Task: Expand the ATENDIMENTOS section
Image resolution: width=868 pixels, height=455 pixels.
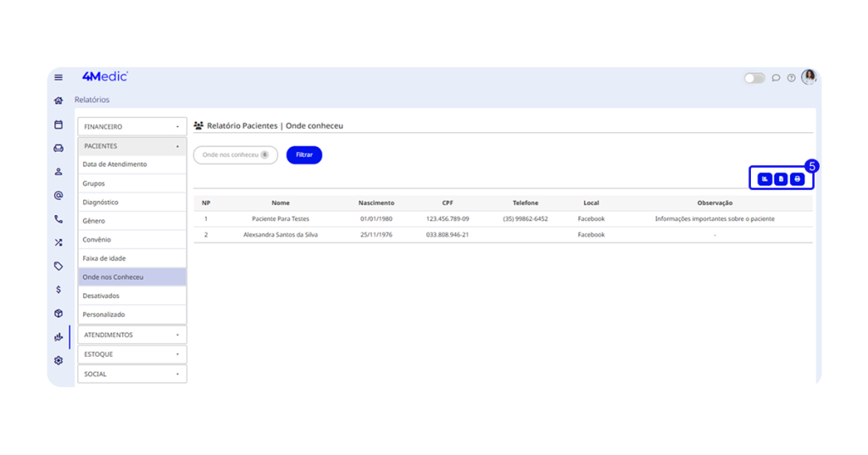Action: 132,335
